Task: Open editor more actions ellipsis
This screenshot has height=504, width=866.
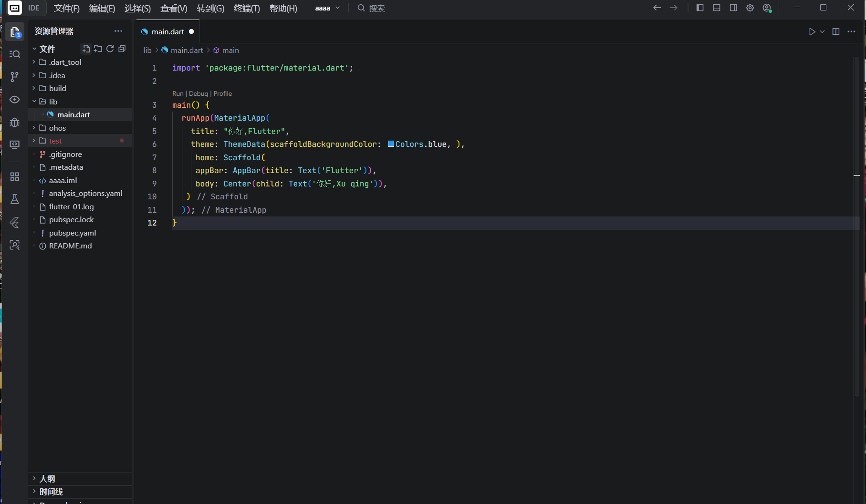Action: pyautogui.click(x=851, y=31)
